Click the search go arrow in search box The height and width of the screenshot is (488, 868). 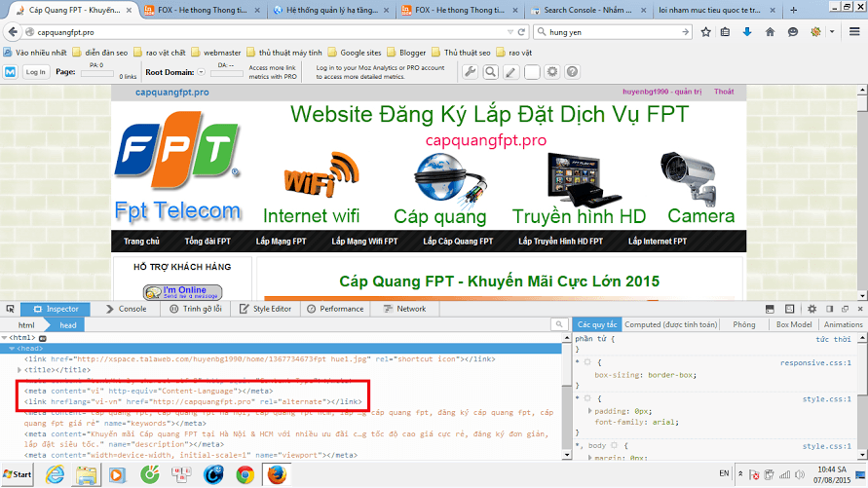point(685,32)
